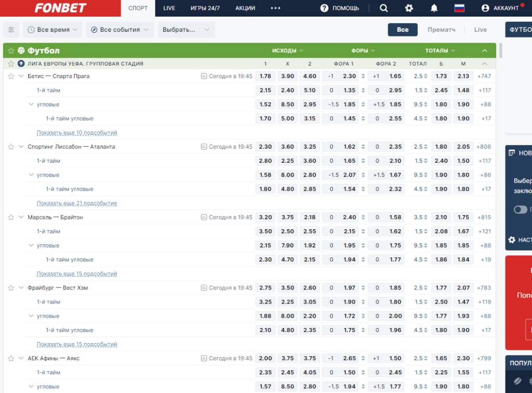Click the FONBET logo

click(x=60, y=8)
